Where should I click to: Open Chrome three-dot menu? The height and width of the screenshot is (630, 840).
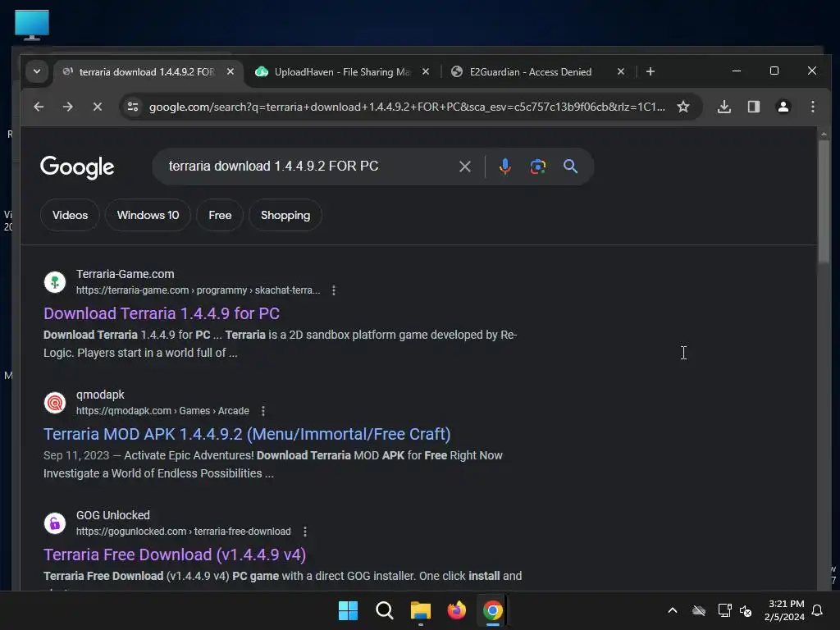coord(813,107)
